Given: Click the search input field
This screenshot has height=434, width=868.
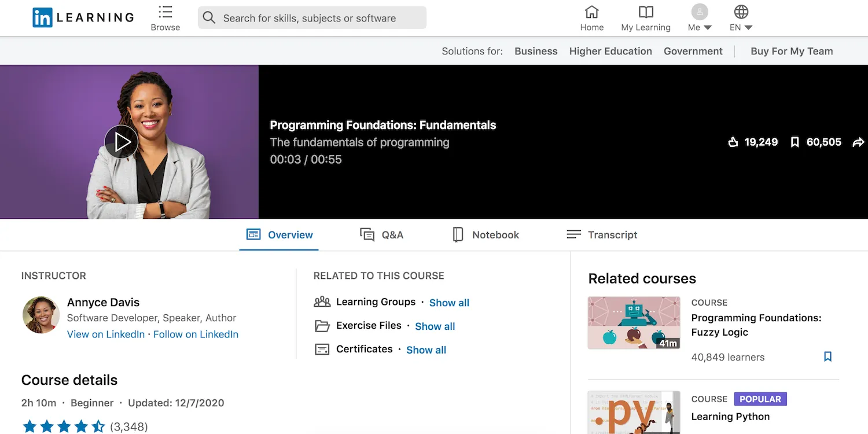Looking at the screenshot, I should [x=312, y=18].
